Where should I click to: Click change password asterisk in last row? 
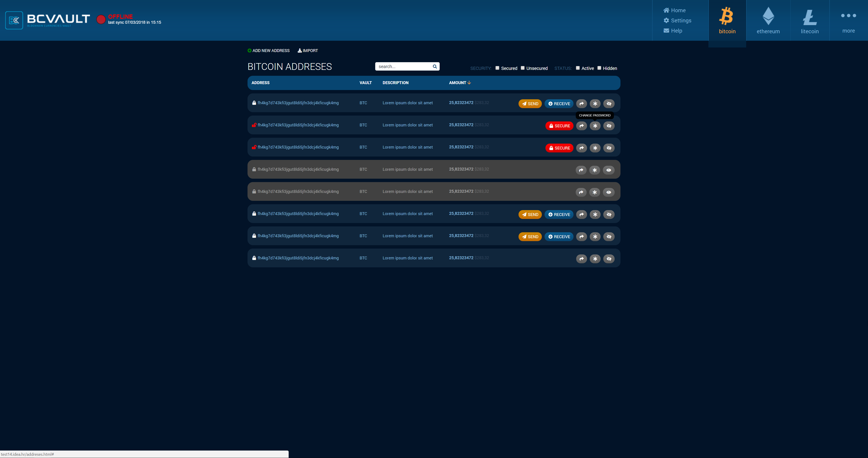pos(595,259)
